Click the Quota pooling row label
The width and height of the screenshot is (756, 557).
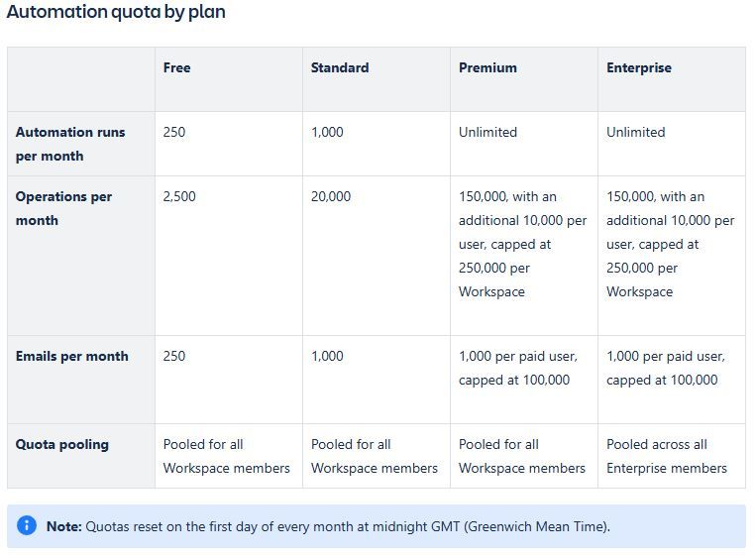[62, 444]
